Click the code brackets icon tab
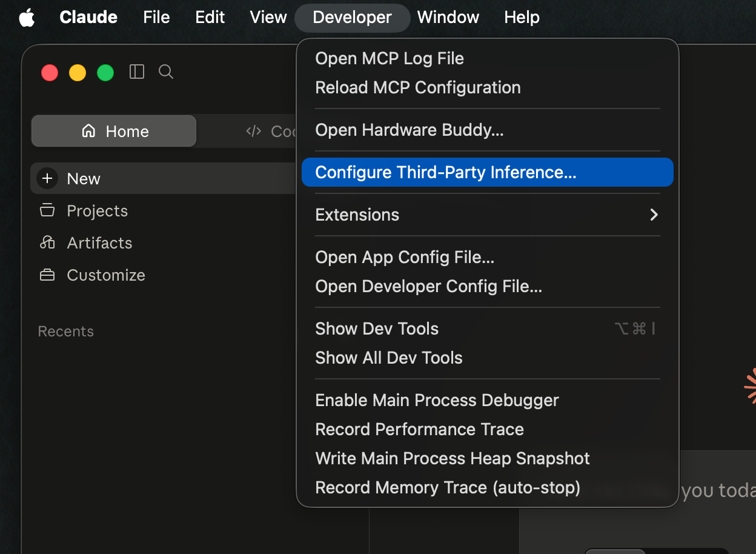 pyautogui.click(x=253, y=131)
